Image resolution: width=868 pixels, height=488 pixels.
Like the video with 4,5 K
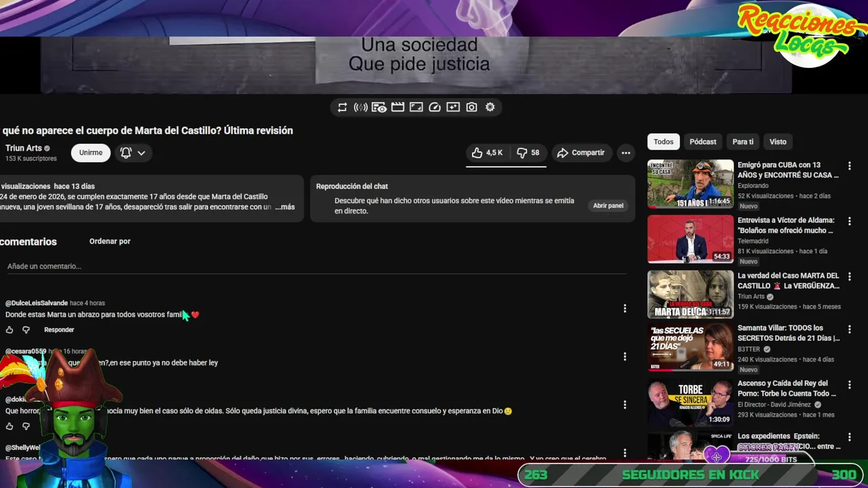(487, 153)
